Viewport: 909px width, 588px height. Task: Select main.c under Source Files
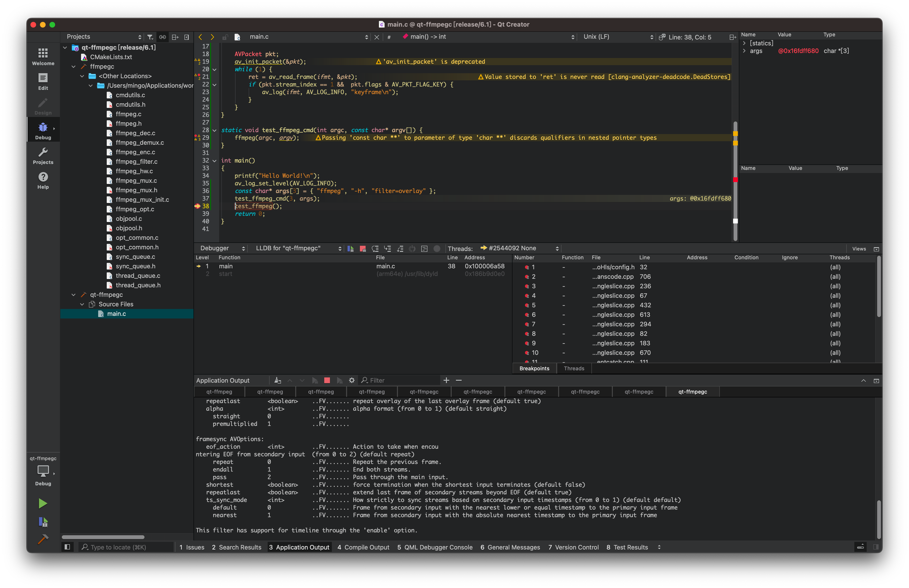point(116,313)
